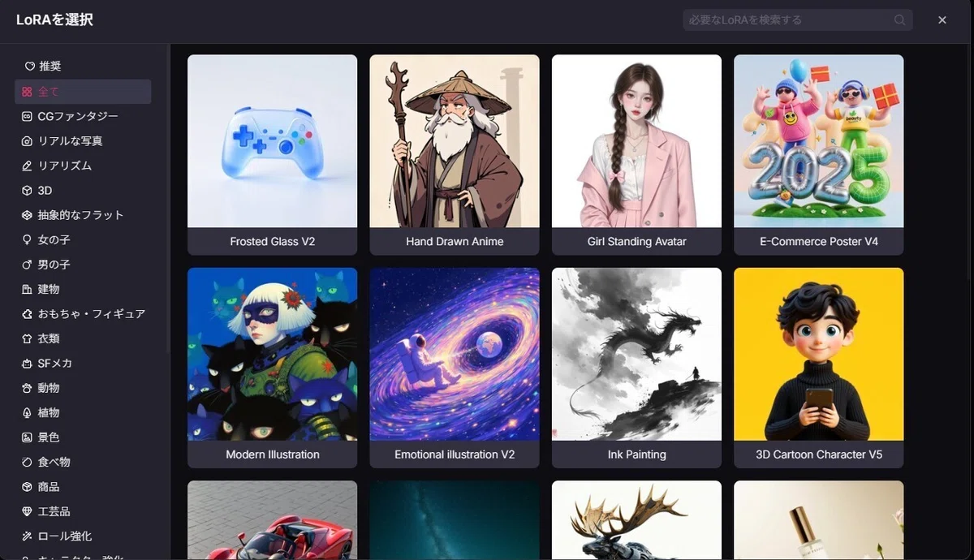The height and width of the screenshot is (560, 974).
Task: Select the perfume bottle thumbnail
Action: point(819,520)
